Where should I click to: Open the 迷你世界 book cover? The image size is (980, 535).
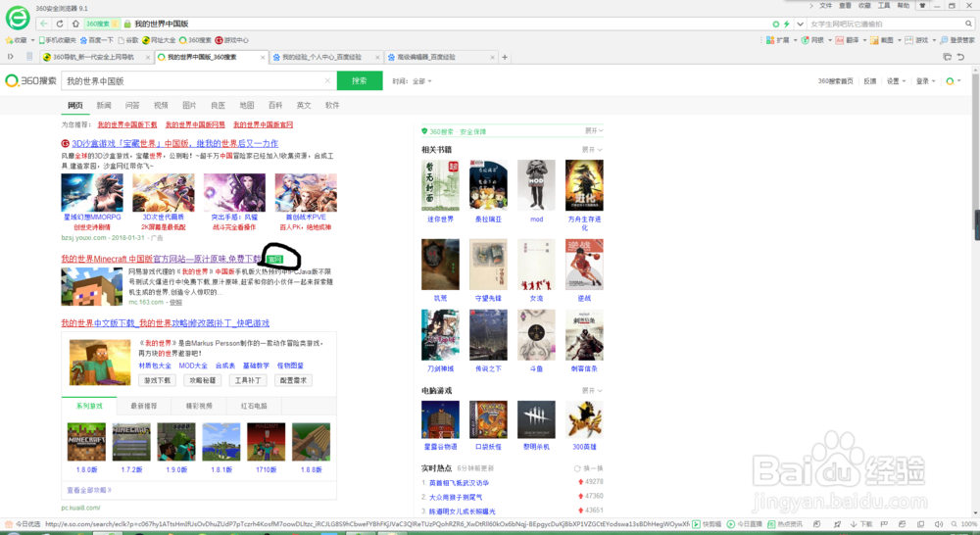(440, 185)
